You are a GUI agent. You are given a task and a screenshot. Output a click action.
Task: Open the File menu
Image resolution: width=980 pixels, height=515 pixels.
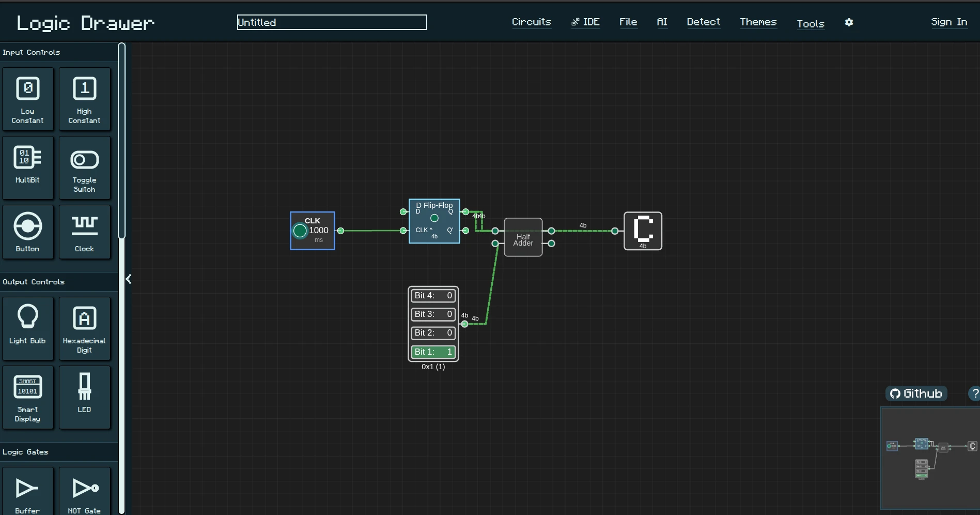[628, 22]
